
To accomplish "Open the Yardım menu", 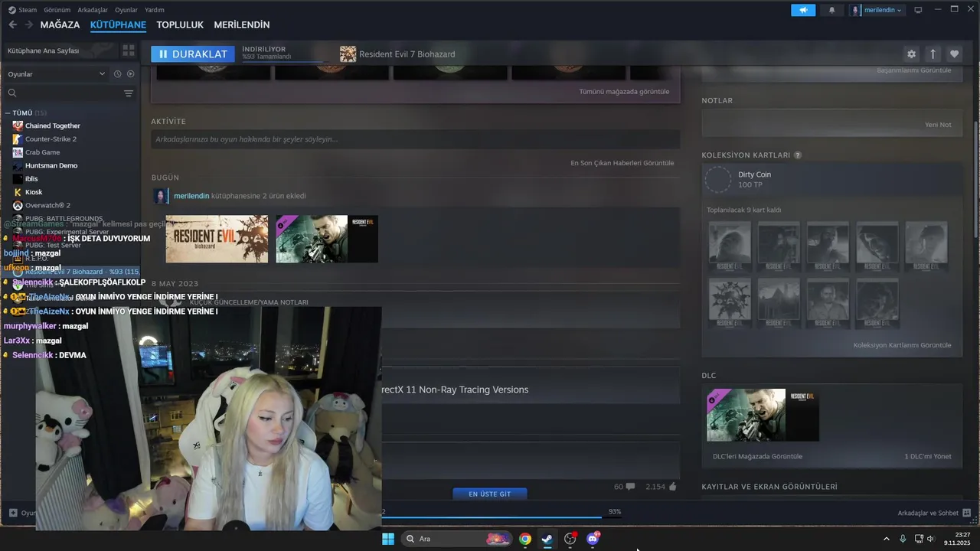I will [x=155, y=10].
